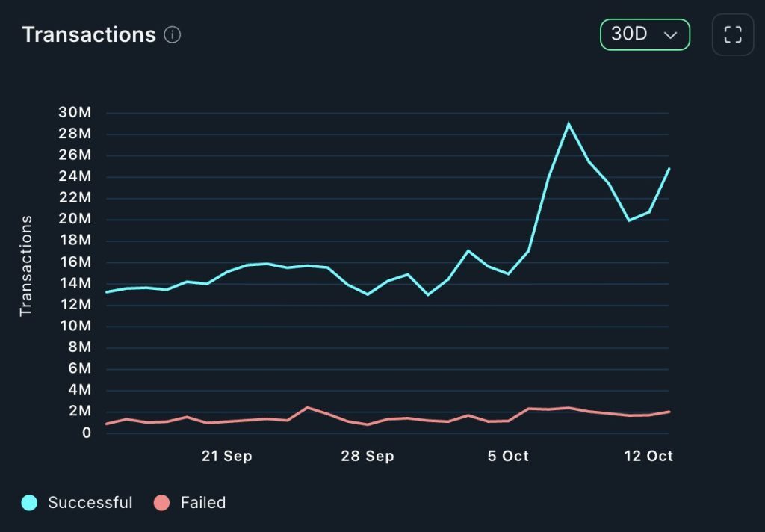The image size is (765, 532).
Task: Toggle visibility of the Failed series
Action: click(x=187, y=503)
